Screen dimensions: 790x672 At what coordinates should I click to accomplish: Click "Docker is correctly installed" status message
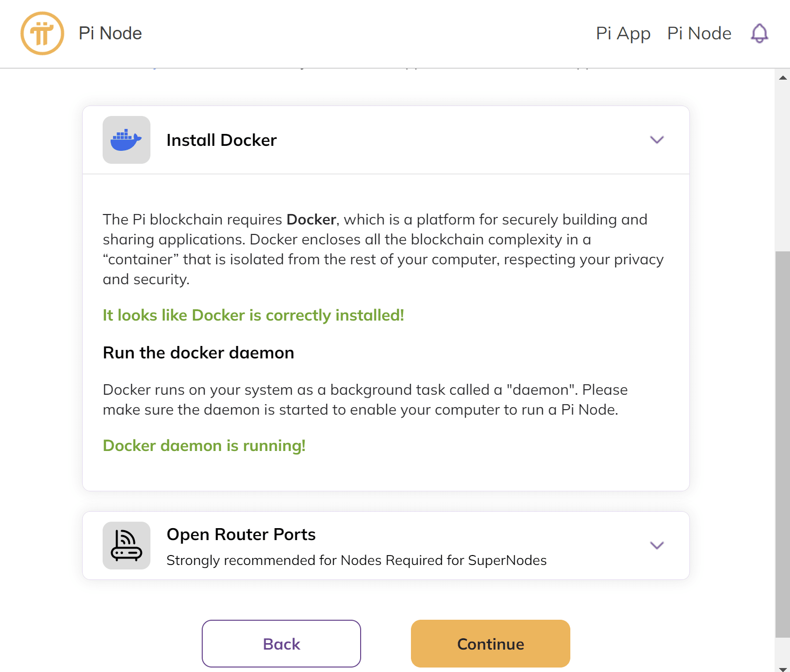point(253,315)
